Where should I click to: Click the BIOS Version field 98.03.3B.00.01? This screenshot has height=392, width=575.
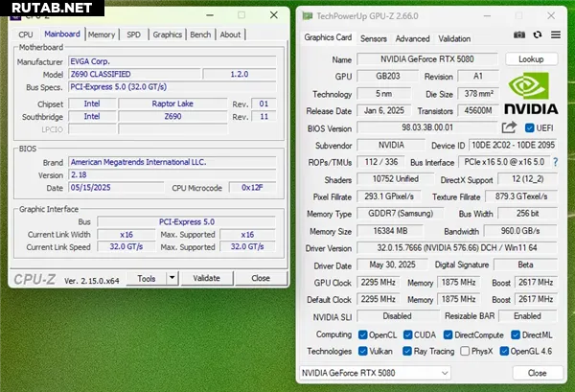coord(427,127)
